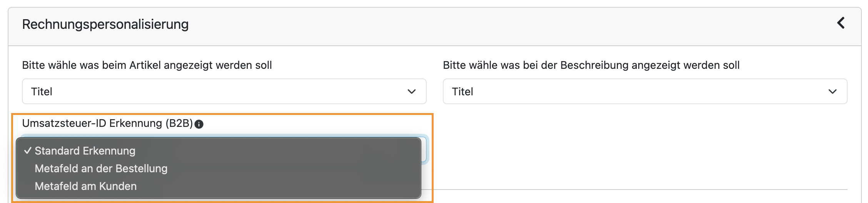Click the chevron arrow in Artikel dropdown
868x203 pixels.
412,92
